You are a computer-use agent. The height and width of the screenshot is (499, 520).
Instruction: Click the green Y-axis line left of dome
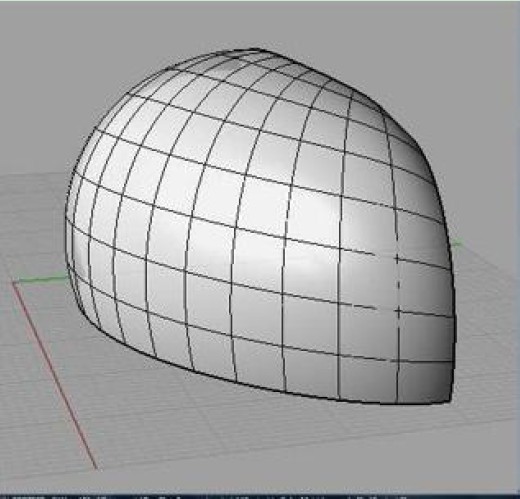tap(41, 278)
